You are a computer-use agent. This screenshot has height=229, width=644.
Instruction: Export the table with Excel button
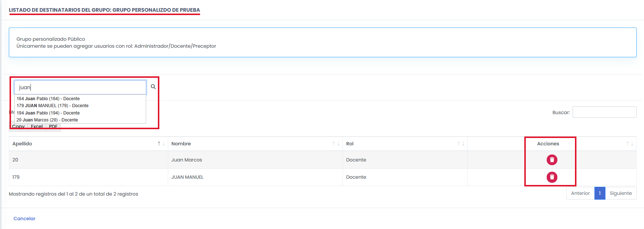click(37, 127)
